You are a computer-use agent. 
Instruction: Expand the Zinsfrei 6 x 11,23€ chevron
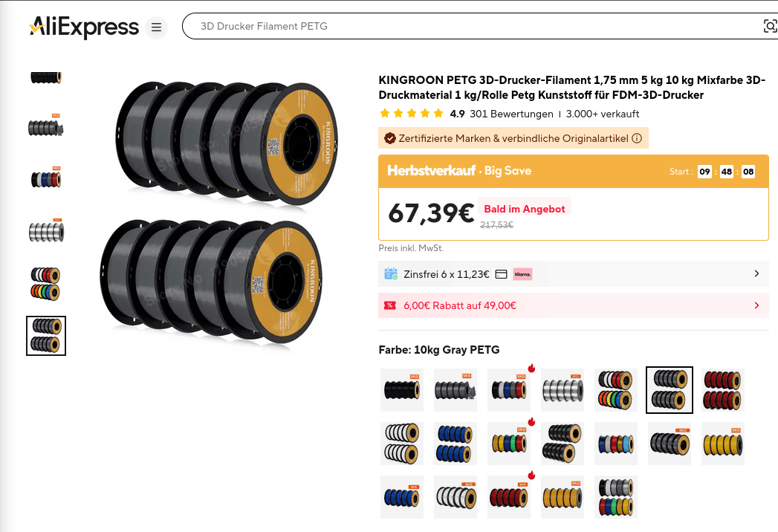click(x=756, y=273)
